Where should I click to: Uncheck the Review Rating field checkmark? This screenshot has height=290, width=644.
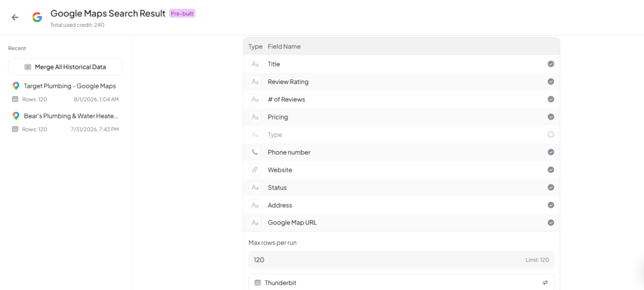pos(551,81)
